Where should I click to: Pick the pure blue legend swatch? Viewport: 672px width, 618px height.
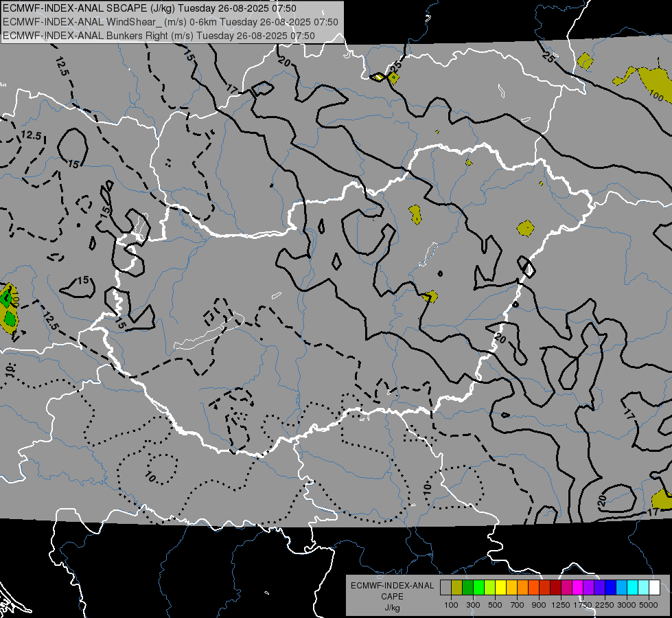[611, 587]
